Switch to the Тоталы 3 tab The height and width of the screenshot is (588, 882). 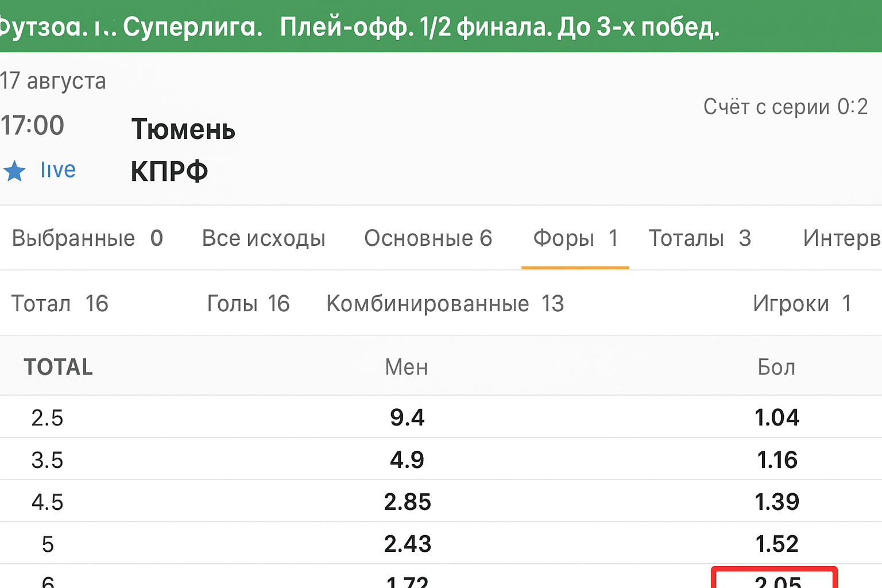pos(699,238)
